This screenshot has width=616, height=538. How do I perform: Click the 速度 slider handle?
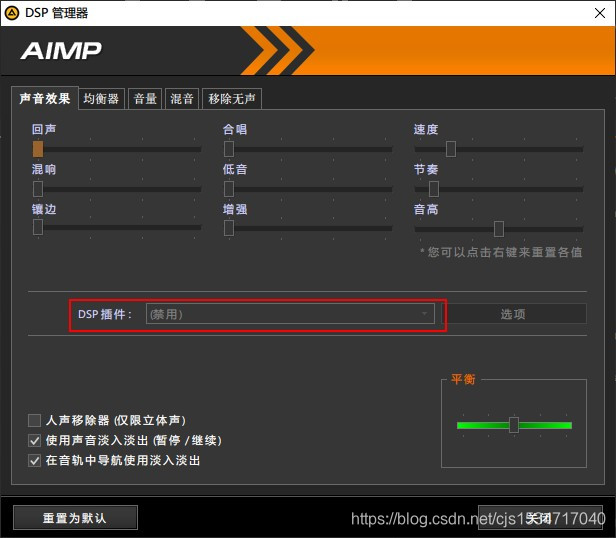[x=451, y=149]
